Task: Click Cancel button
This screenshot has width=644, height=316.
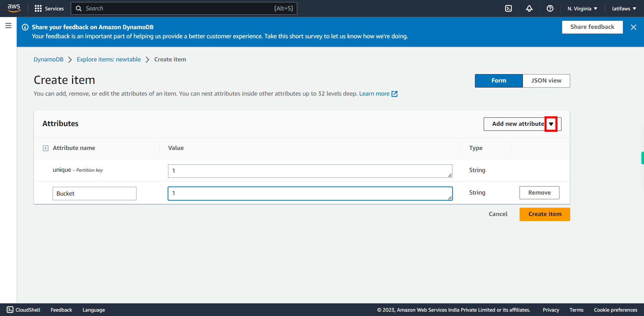Action: tap(498, 214)
